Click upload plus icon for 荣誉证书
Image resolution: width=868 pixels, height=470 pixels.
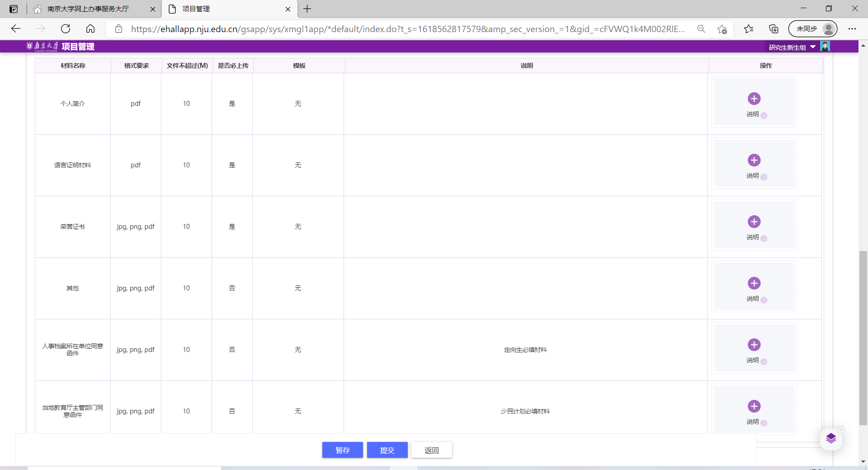coord(754,222)
